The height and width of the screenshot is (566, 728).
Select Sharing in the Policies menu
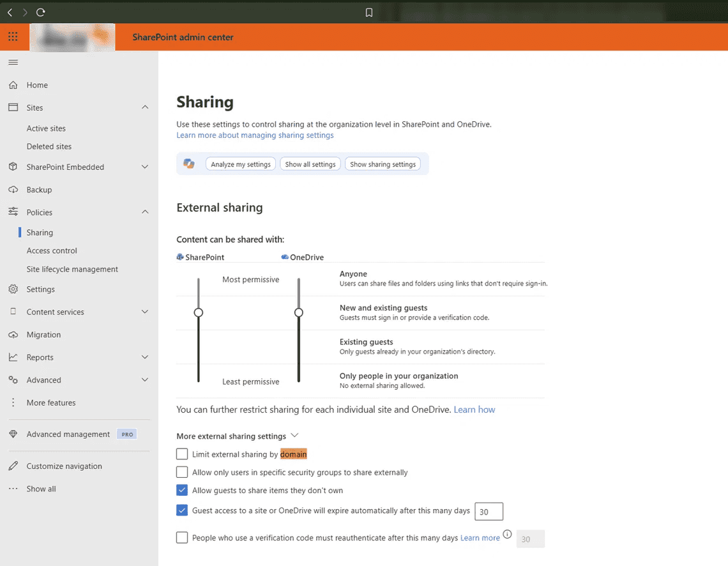[40, 232]
